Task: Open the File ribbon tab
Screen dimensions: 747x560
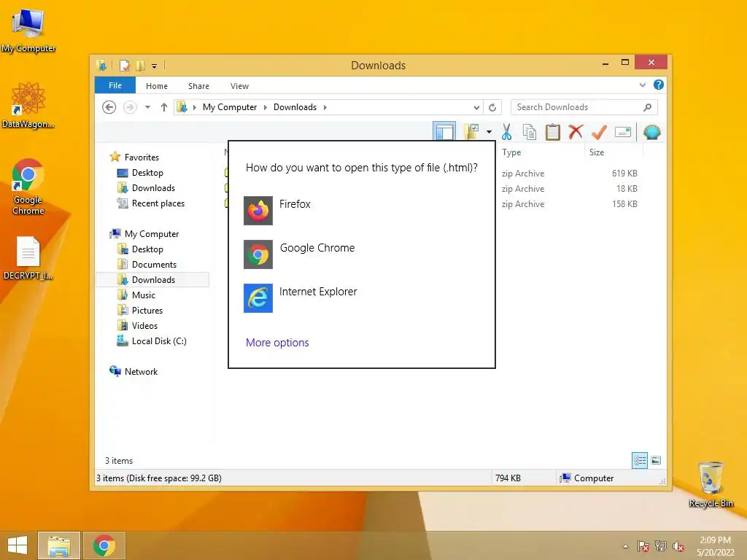Action: 115,86
